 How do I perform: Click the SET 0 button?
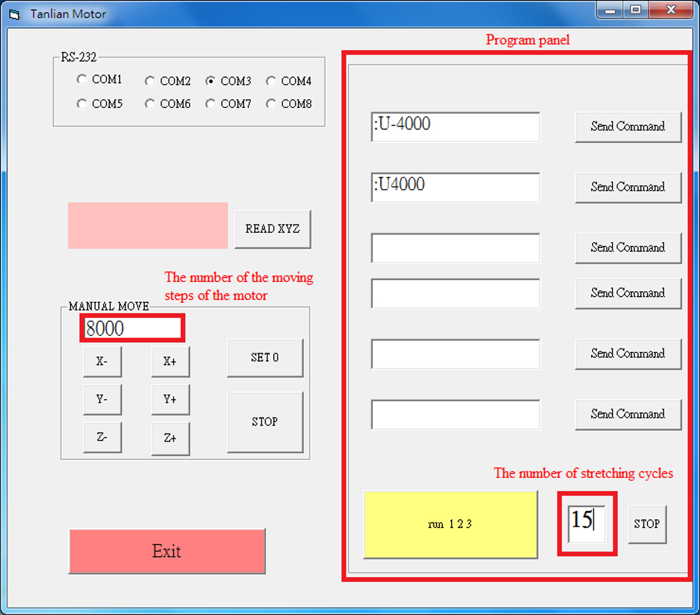click(265, 358)
